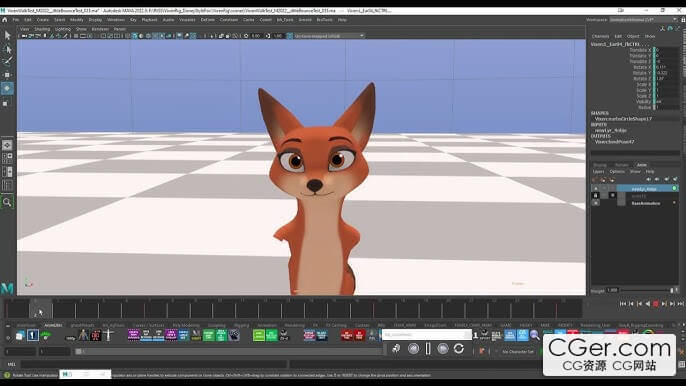The height and width of the screenshot is (386, 686).
Task: Switch to the Anim layer tab
Action: pyautogui.click(x=642, y=165)
